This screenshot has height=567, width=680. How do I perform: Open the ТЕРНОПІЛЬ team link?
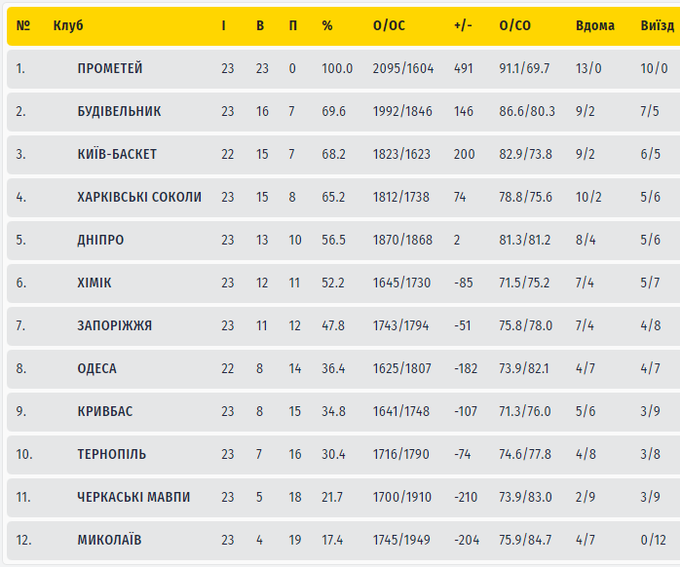pos(112,454)
